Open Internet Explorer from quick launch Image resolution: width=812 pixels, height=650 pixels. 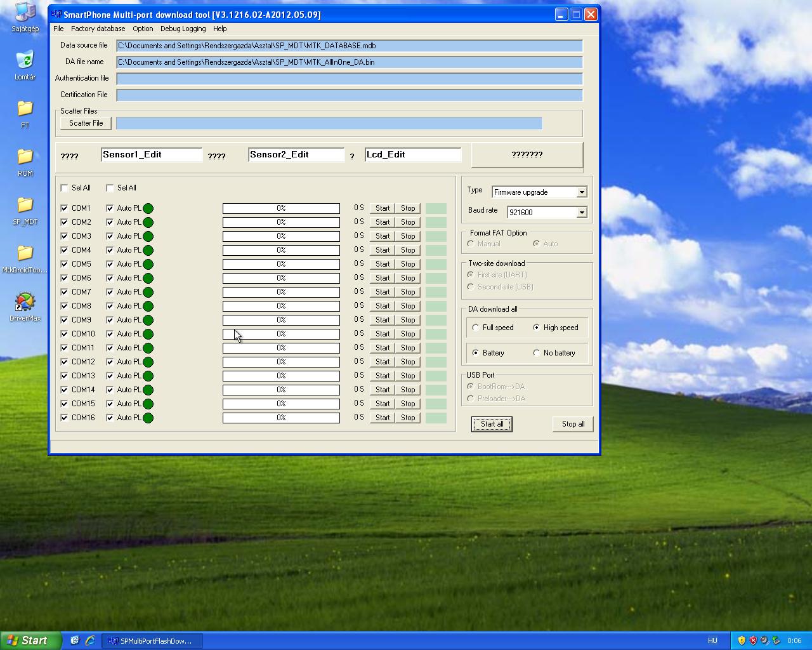(90, 640)
